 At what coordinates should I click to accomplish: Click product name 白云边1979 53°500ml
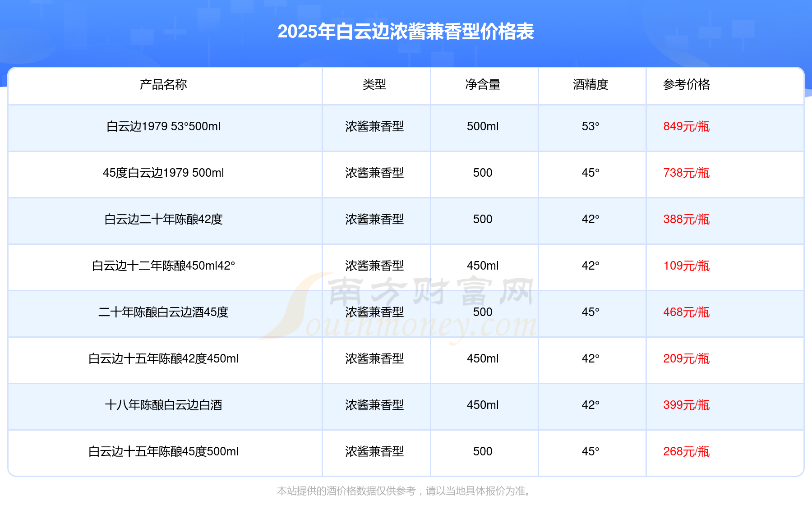coord(163,126)
